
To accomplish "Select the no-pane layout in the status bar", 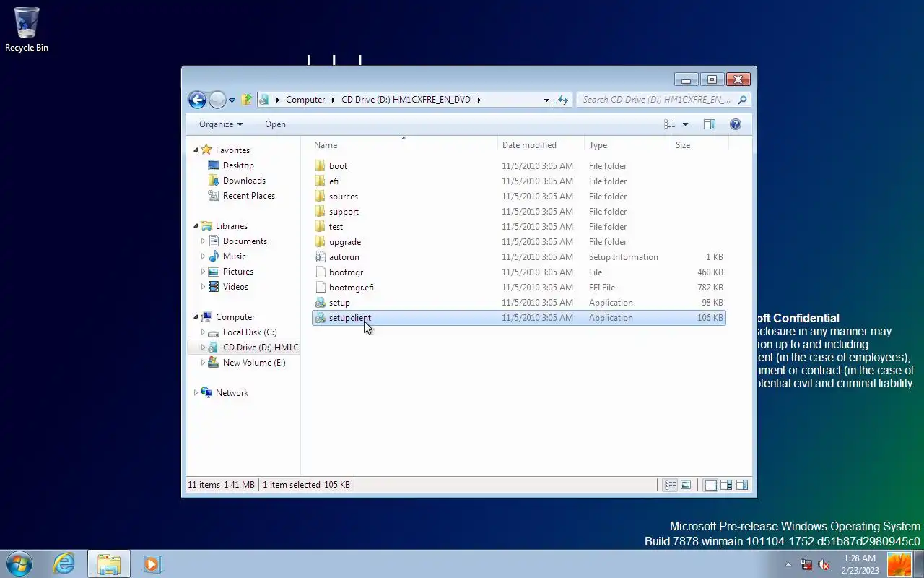I will 710,486.
